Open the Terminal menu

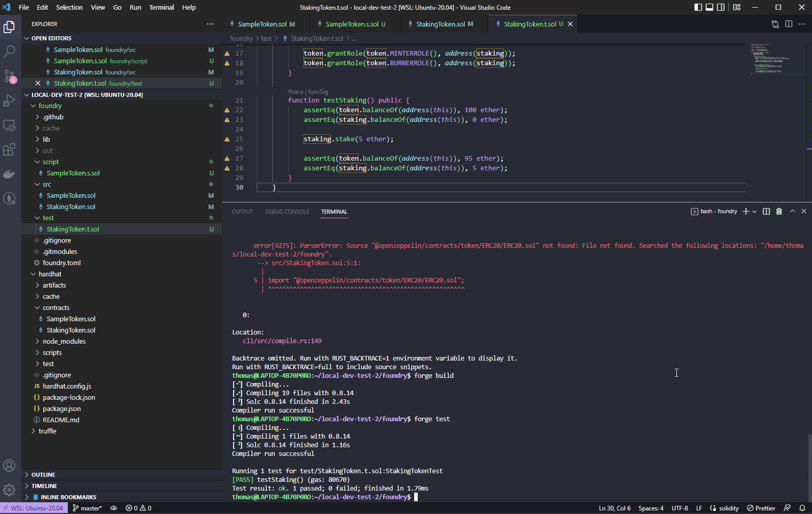click(x=161, y=7)
